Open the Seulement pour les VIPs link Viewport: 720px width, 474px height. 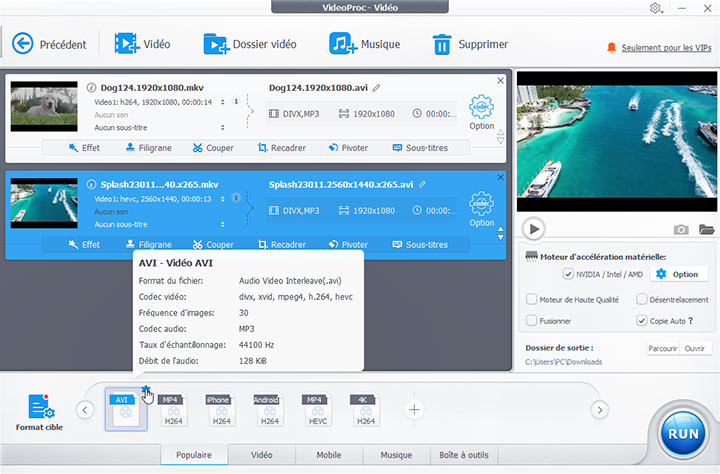pos(666,47)
